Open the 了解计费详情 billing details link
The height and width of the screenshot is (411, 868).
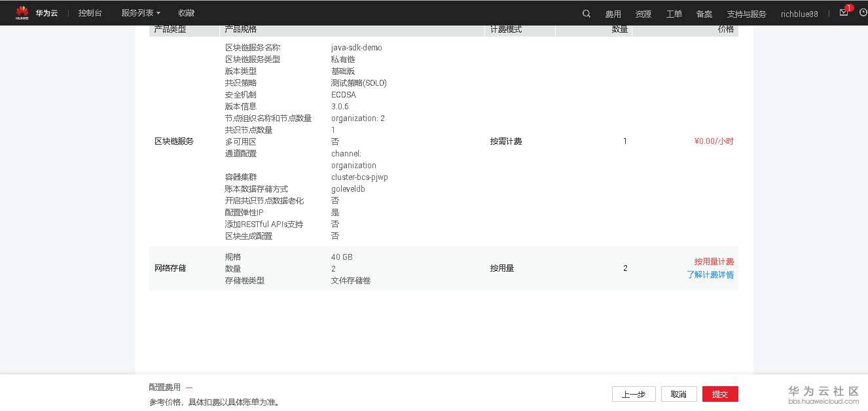tap(710, 276)
